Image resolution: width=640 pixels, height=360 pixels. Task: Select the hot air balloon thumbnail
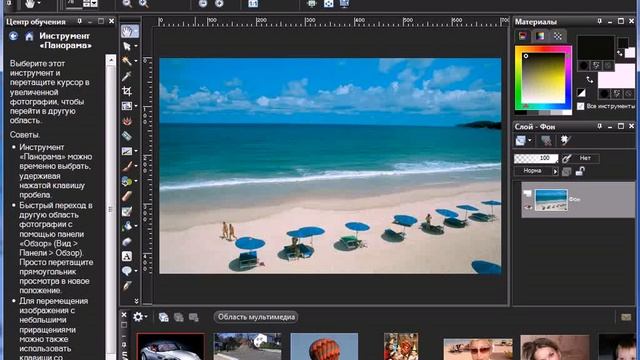[324, 347]
